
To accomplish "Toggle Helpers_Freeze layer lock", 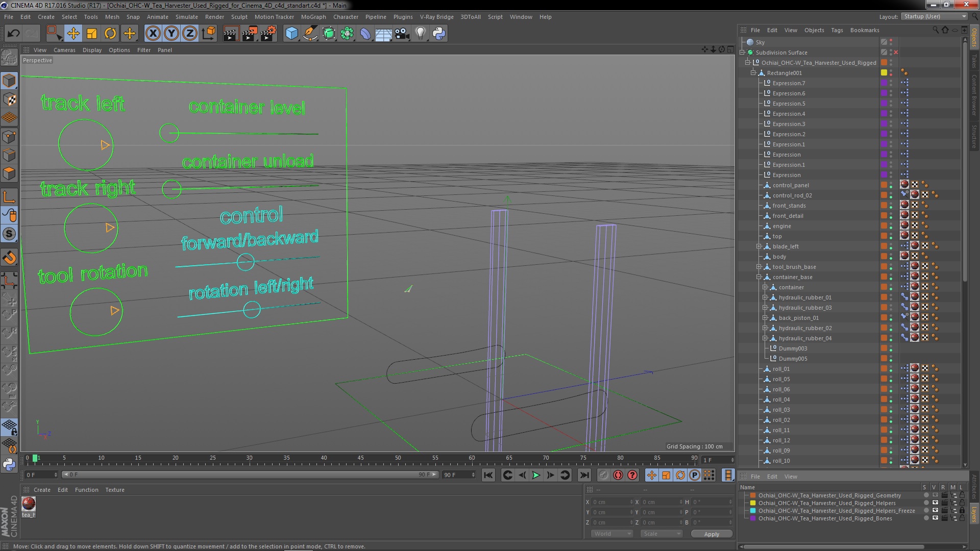I will click(962, 511).
